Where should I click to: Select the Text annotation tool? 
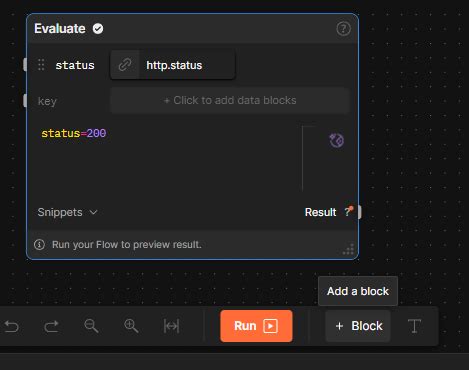(x=414, y=326)
